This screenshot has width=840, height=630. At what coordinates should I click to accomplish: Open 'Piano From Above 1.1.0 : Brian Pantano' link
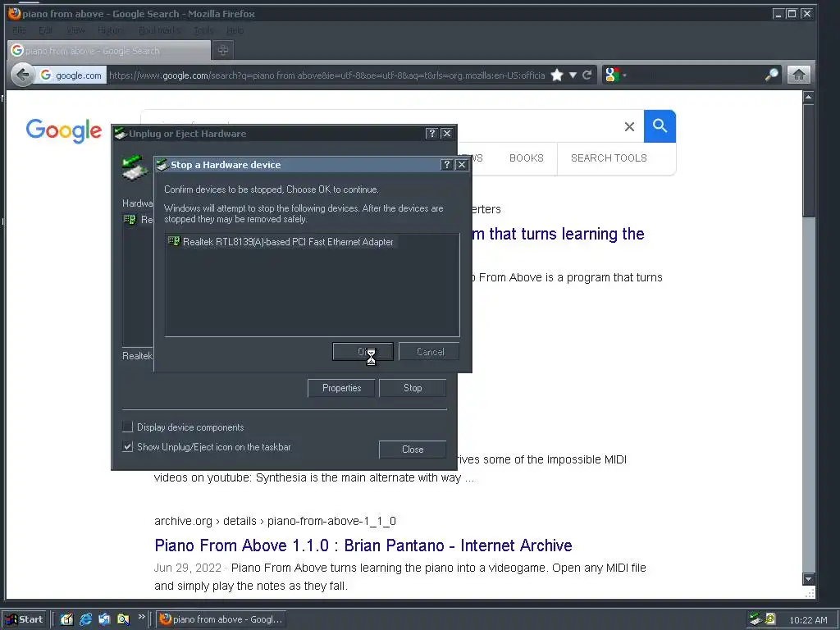pos(363,546)
